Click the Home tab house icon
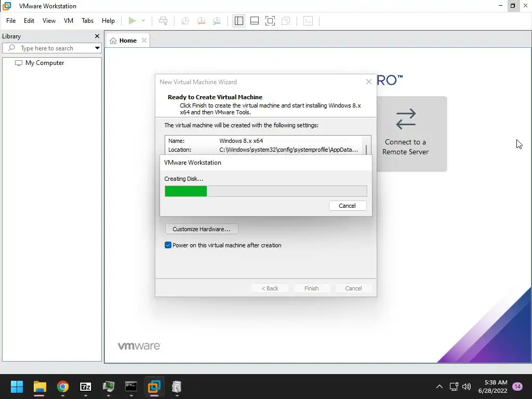This screenshot has height=399, width=532. click(x=113, y=41)
